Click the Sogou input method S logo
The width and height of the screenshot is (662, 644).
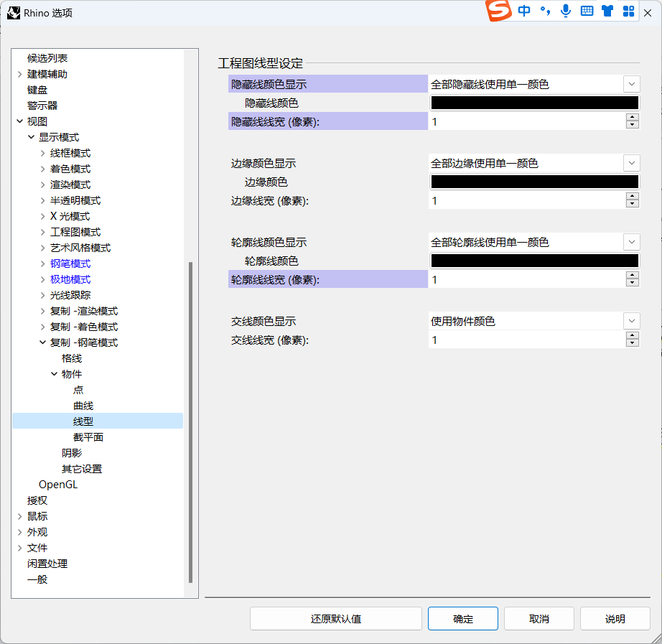[x=499, y=10]
